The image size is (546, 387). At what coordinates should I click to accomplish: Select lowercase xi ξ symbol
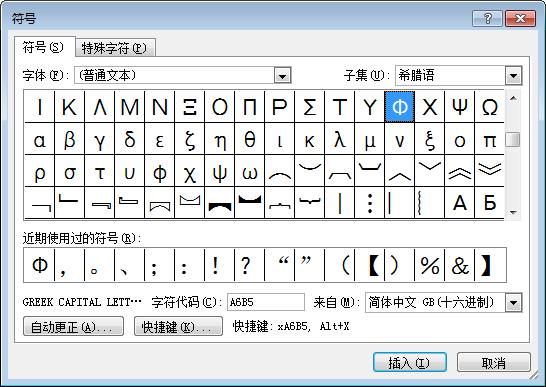430,139
